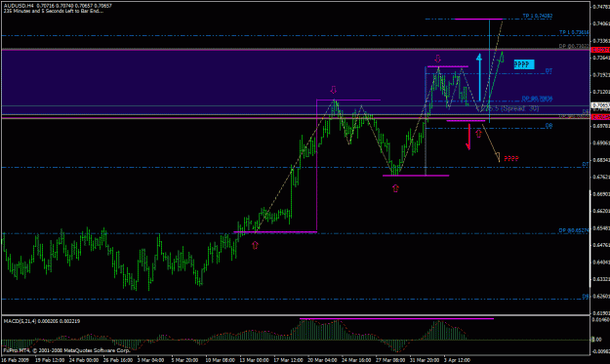Click the DP @0.65274 level label
This screenshot has height=364, width=610.
574,230
